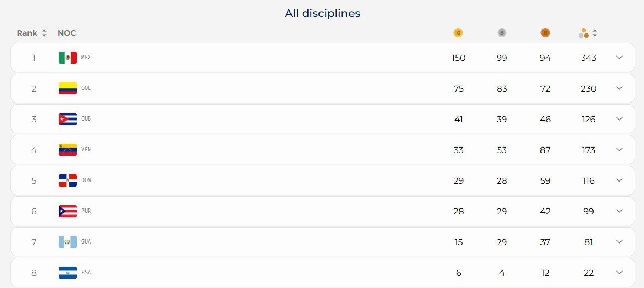Expand the COL row chevron
The height and width of the screenshot is (288, 644).
(619, 88)
